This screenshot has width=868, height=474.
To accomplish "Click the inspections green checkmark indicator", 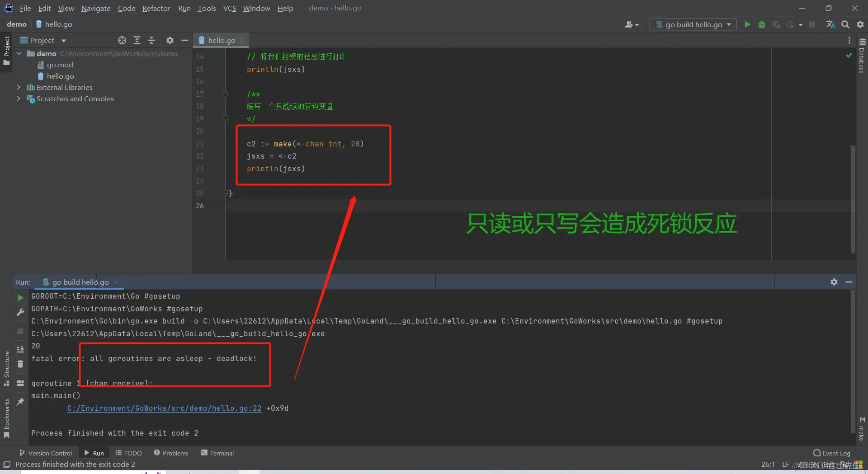I will 849,55.
